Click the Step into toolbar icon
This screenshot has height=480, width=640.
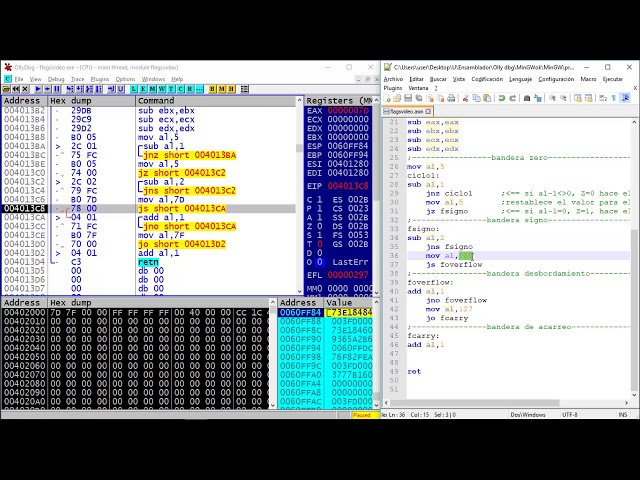click(x=69, y=89)
